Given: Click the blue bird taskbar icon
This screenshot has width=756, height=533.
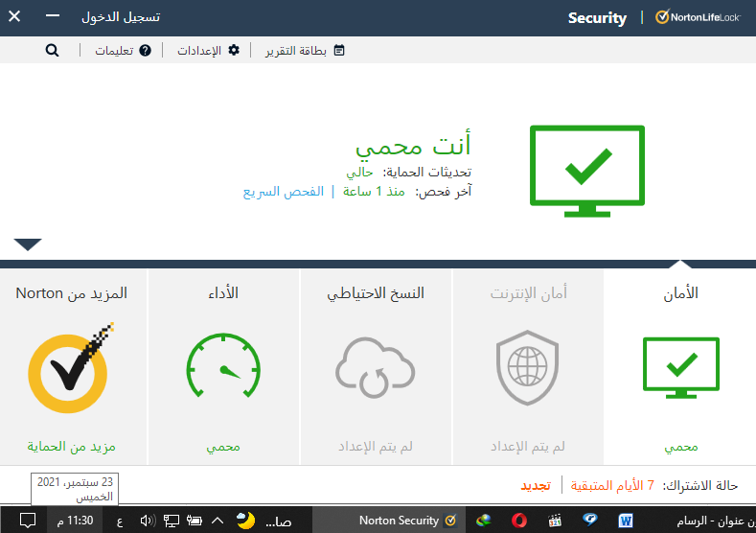Looking at the screenshot, I should coord(589,520).
